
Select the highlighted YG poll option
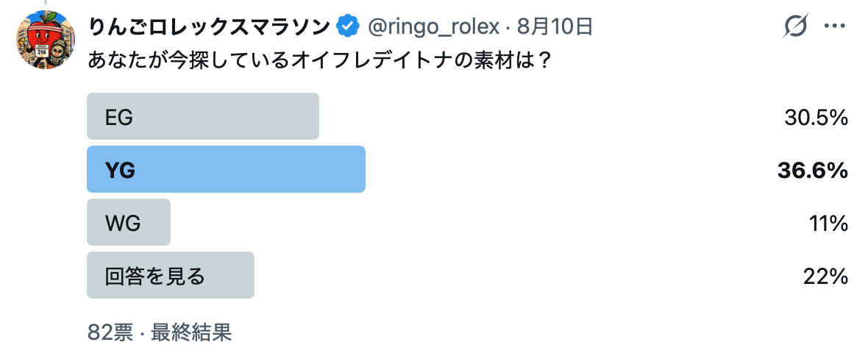pyautogui.click(x=226, y=169)
